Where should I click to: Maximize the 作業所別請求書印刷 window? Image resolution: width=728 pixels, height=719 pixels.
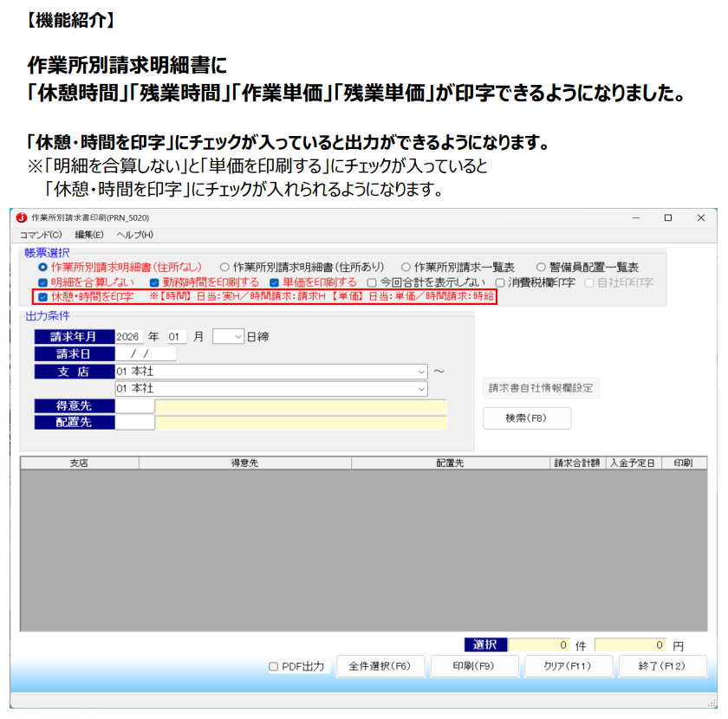668,218
